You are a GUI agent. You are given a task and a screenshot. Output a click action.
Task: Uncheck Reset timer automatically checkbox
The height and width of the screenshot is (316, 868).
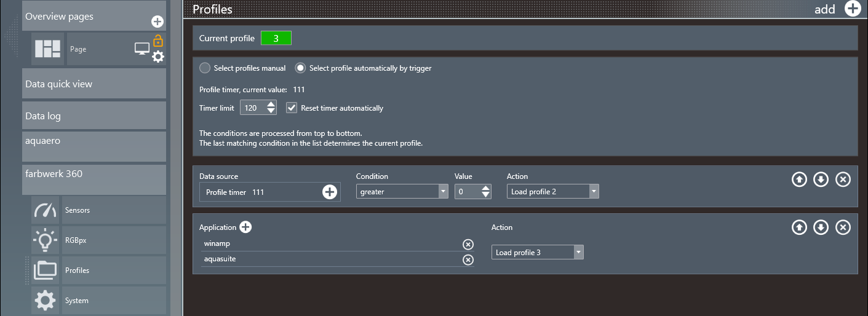pyautogui.click(x=292, y=108)
